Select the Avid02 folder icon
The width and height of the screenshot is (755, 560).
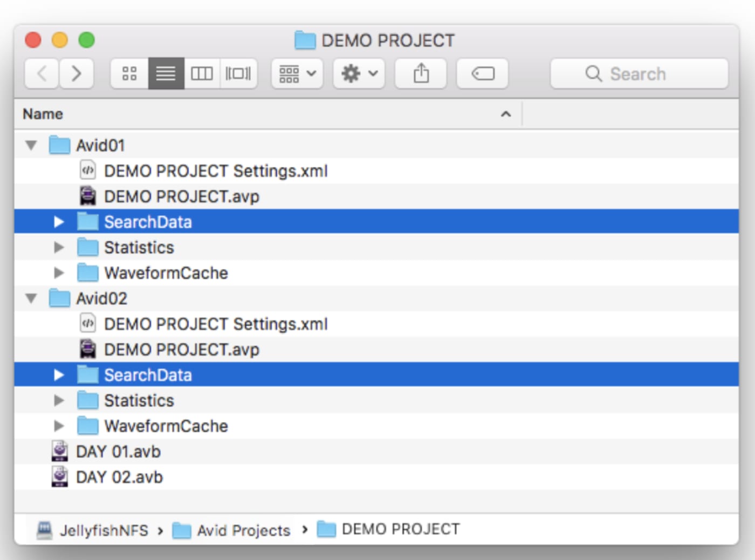click(x=59, y=298)
